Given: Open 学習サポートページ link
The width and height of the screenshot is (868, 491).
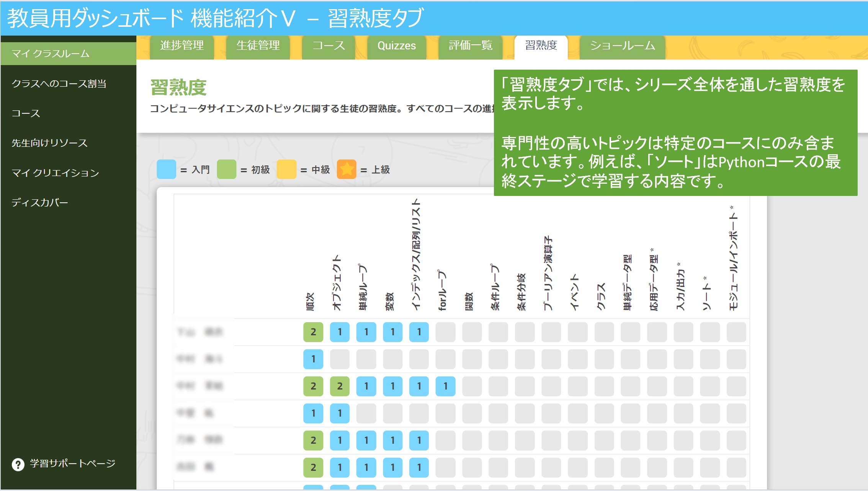Looking at the screenshot, I should 72,463.
